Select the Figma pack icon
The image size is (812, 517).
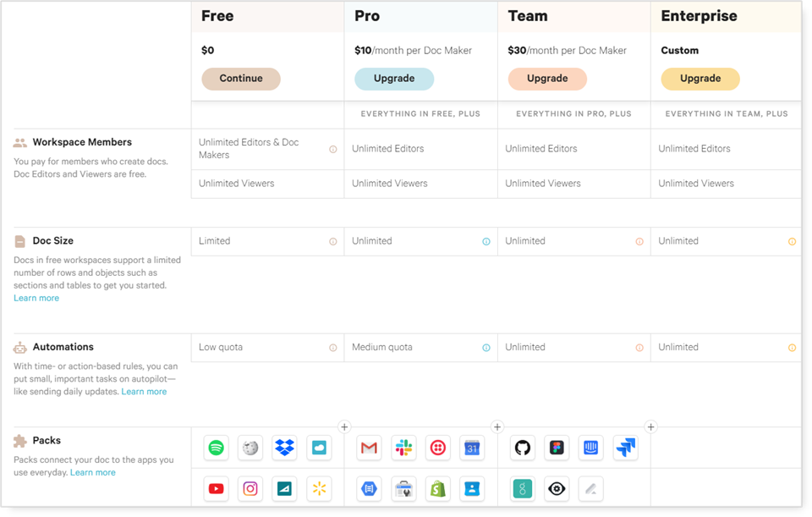pos(556,448)
